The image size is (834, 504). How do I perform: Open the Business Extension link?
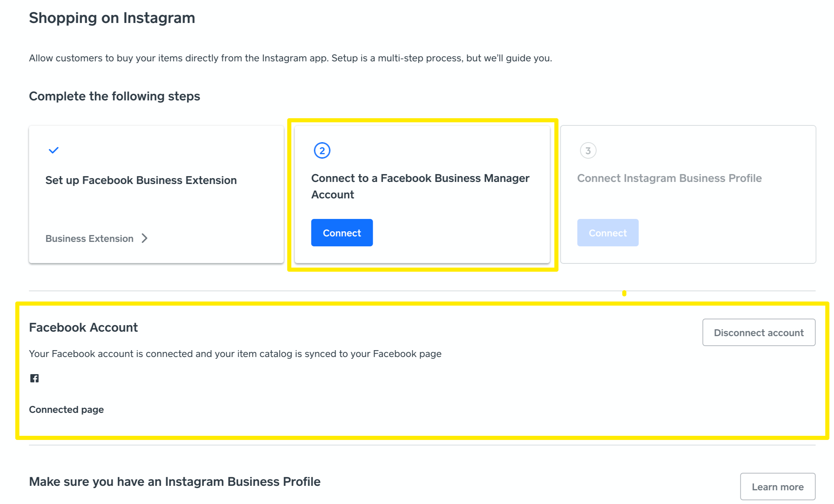click(x=90, y=238)
